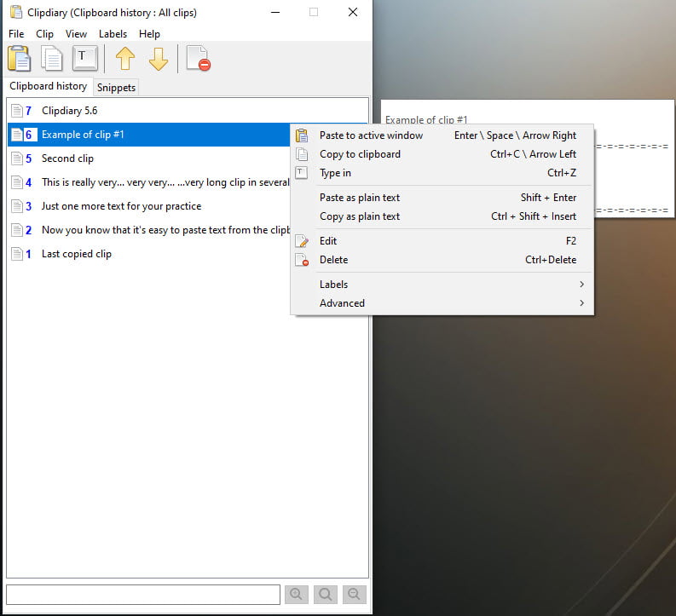Click the Move up arrow icon

125,58
